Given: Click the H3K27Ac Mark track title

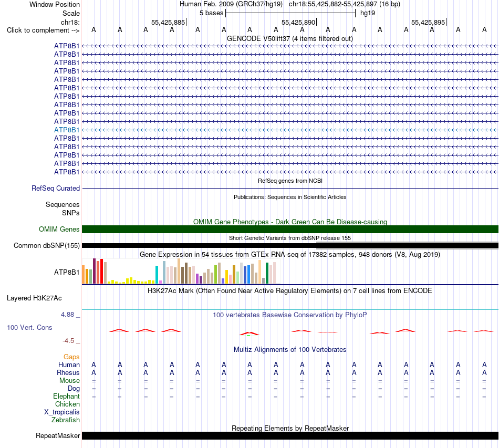Looking at the screenshot, I should click(290, 291).
